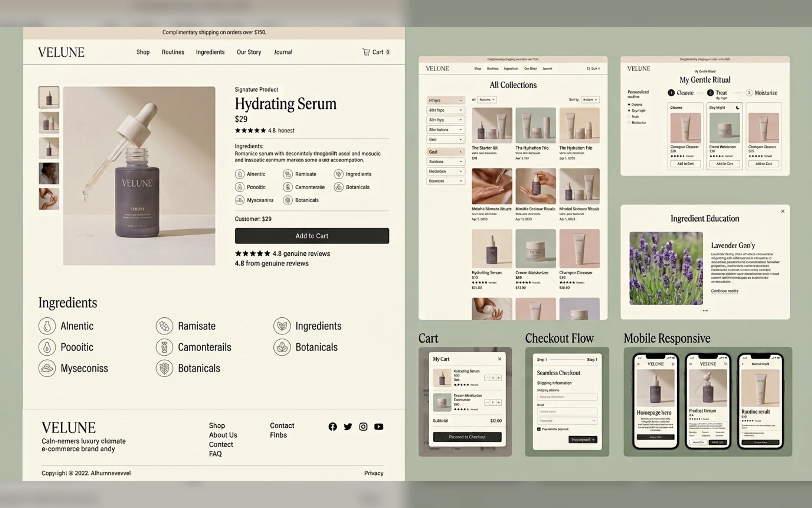Image resolution: width=812 pixels, height=508 pixels.
Task: Open the YouTube icon in footer
Action: pyautogui.click(x=379, y=427)
